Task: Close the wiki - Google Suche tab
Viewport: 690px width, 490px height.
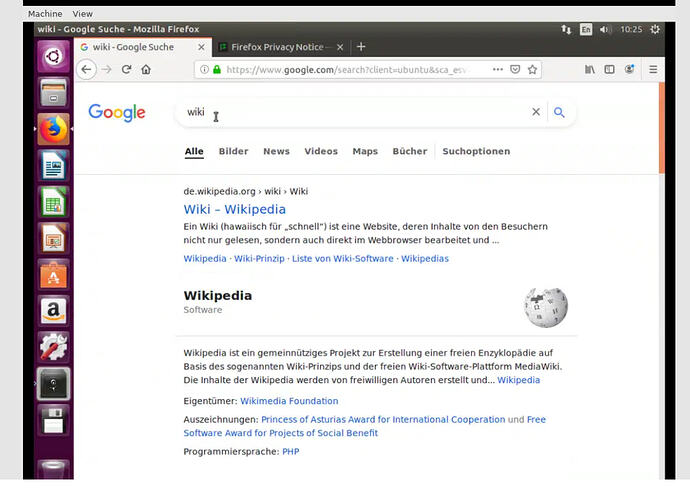Action: pyautogui.click(x=201, y=47)
